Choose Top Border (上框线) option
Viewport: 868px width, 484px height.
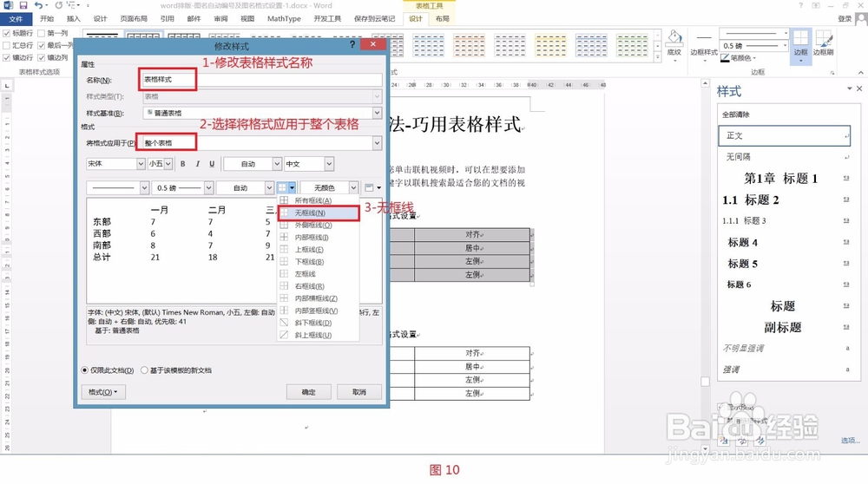coord(319,250)
